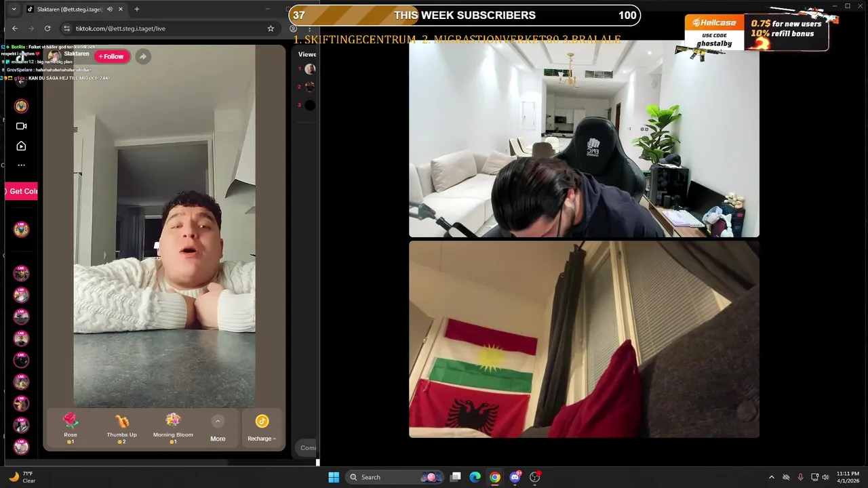Send a Thumbs Up gift
Screen dimensions: 868x488
tap(122, 428)
